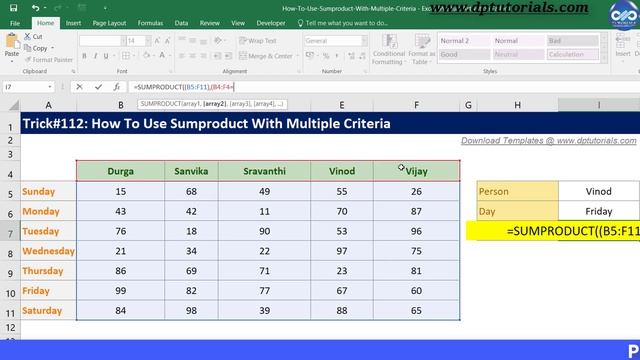Open the General number format dropdown

click(x=364, y=41)
